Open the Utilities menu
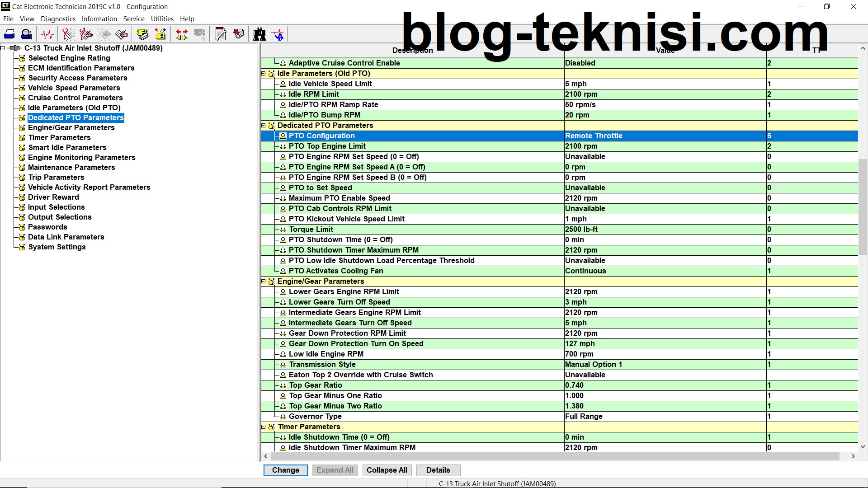Screen dimensions: 868x488 pyautogui.click(x=162, y=19)
